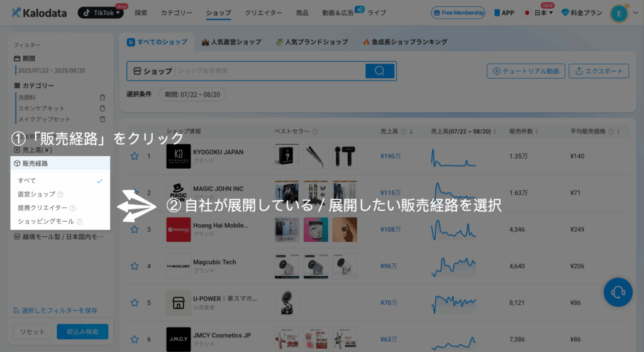644x352 pixels.
Task: Select the 直営ショップ option
Action: (36, 194)
